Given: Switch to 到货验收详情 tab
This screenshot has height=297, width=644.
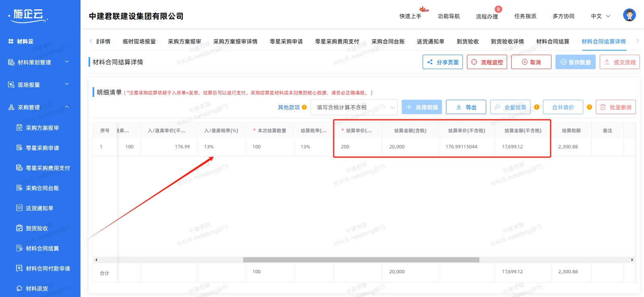Looking at the screenshot, I should (x=507, y=41).
